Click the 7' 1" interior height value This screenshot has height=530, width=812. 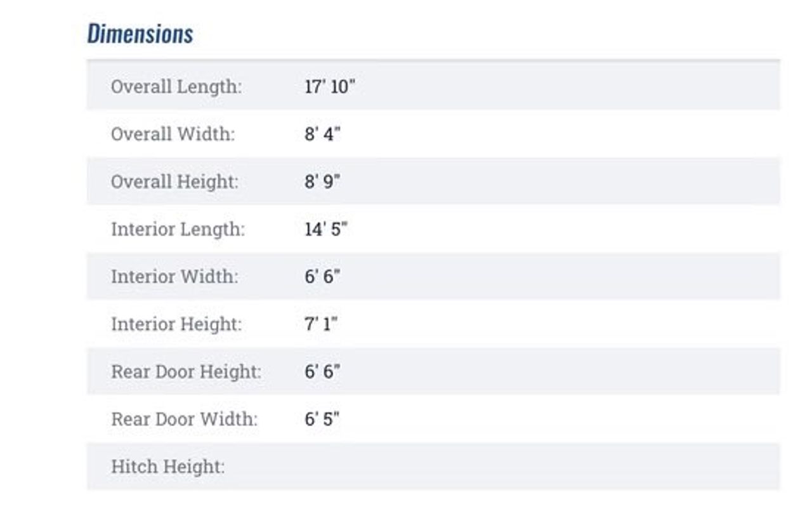[x=321, y=324]
